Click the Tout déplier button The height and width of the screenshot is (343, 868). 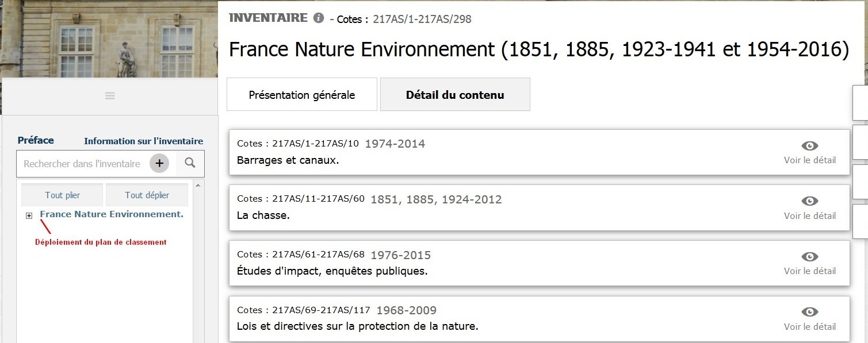pos(147,195)
